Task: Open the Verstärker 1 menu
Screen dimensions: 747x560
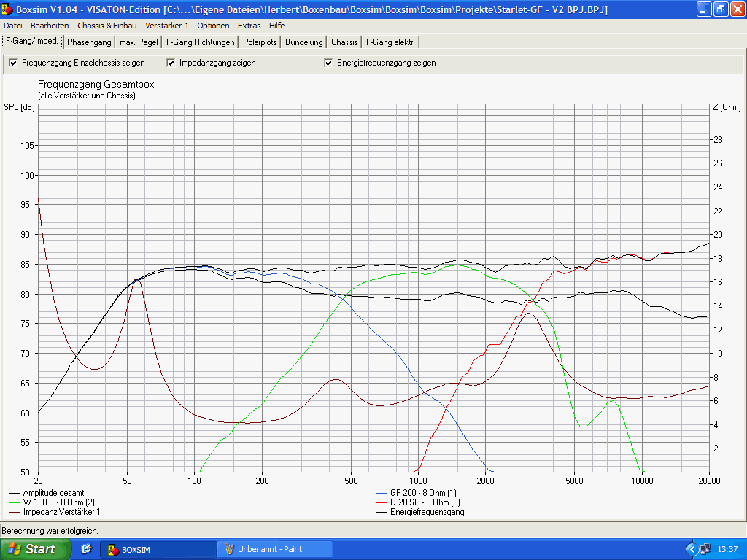Action: 167,26
